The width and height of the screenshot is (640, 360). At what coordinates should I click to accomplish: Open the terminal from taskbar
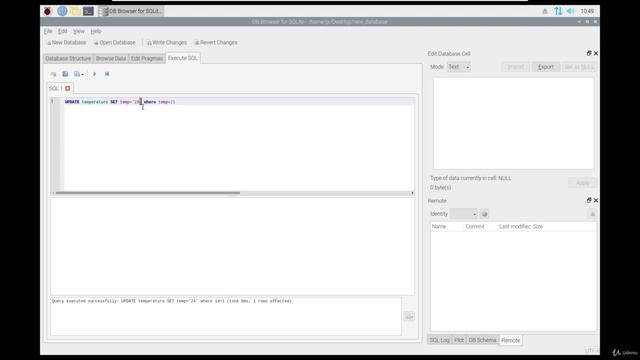tap(88, 11)
